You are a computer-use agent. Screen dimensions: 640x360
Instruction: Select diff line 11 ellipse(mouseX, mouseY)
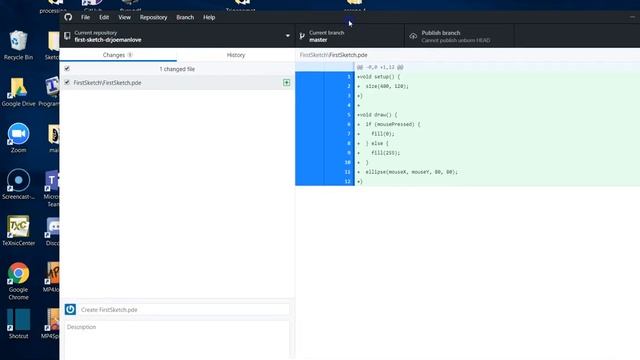point(467,172)
